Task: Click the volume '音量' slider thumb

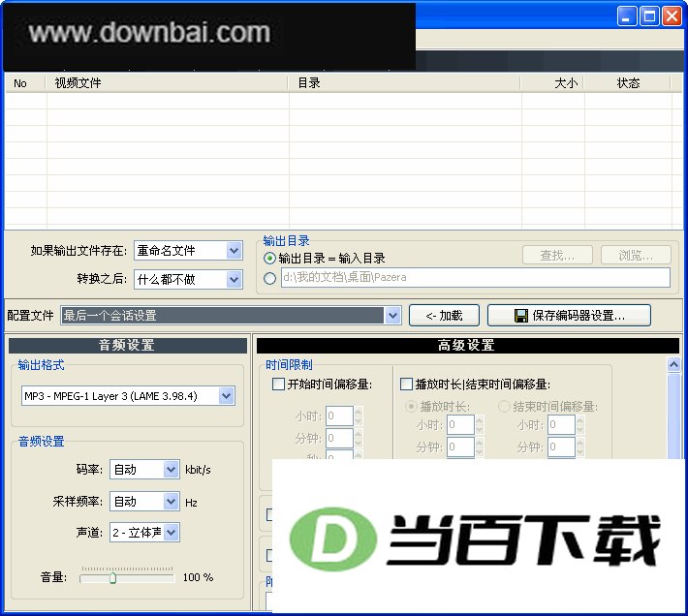Action: (x=112, y=578)
